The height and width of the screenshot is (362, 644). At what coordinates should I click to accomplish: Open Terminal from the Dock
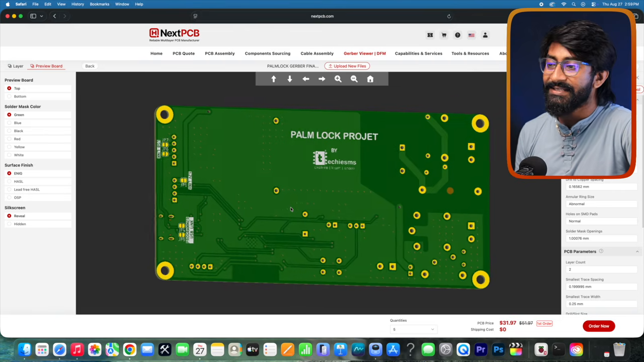pos(557,349)
